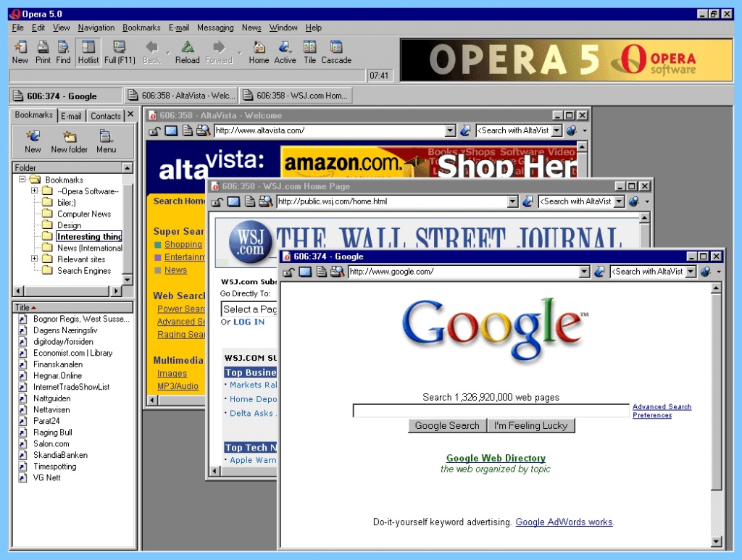
Task: Activate the WSJ.com window tab button
Action: click(x=296, y=96)
